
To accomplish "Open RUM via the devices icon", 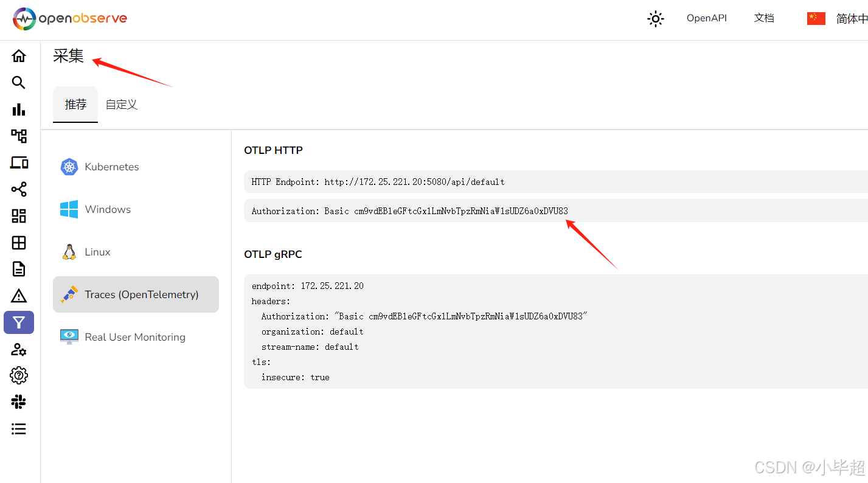I will click(19, 162).
